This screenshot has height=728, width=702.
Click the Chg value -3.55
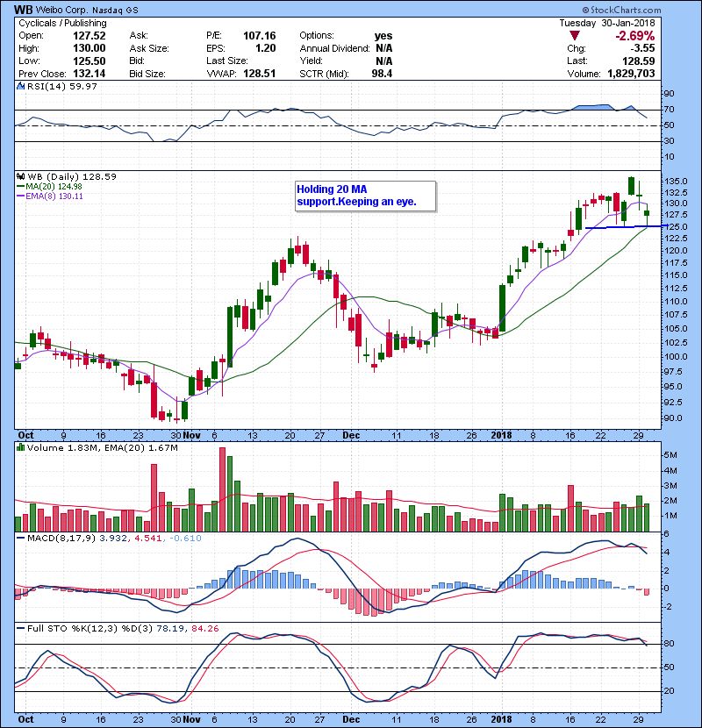642,48
